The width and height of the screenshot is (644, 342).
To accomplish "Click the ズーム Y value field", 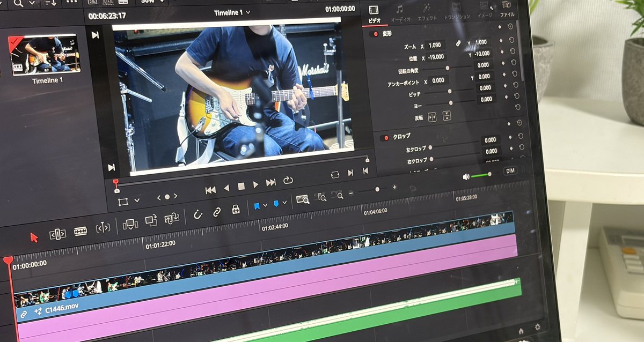I will click(481, 42).
